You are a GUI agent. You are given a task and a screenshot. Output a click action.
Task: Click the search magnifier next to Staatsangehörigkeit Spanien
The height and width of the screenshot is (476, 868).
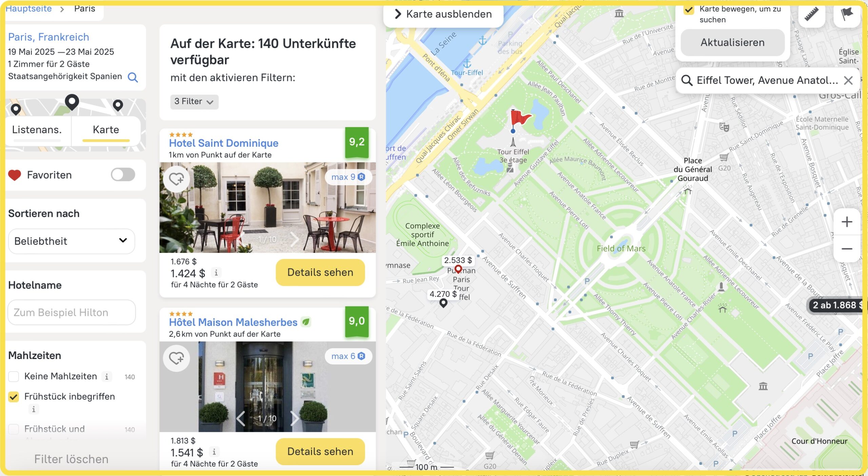[133, 77]
